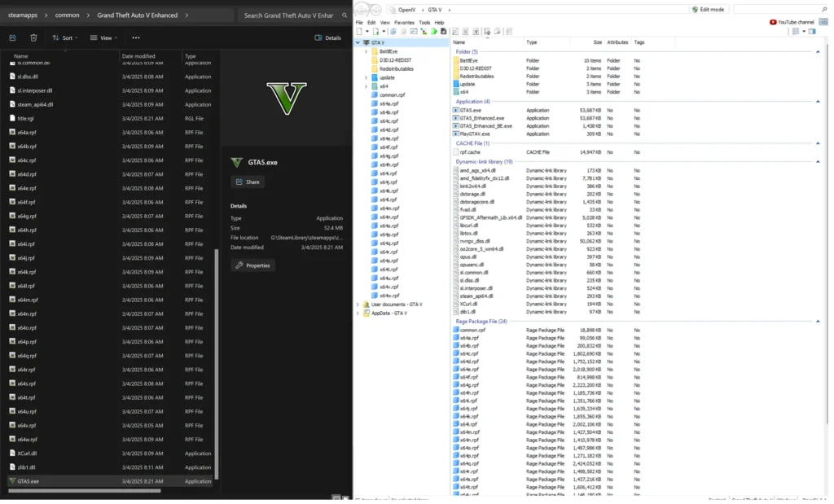Click the Properties button in details pane
Screen dimensions: 834x504
click(253, 265)
